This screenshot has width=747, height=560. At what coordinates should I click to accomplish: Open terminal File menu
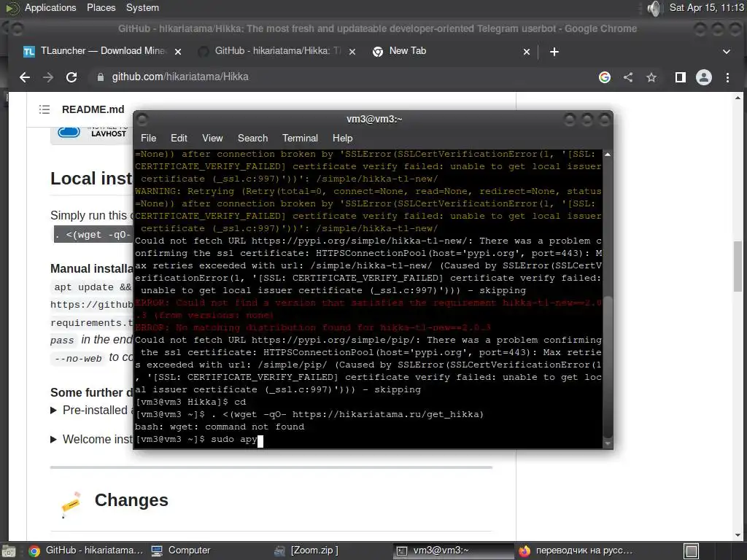[x=148, y=138]
